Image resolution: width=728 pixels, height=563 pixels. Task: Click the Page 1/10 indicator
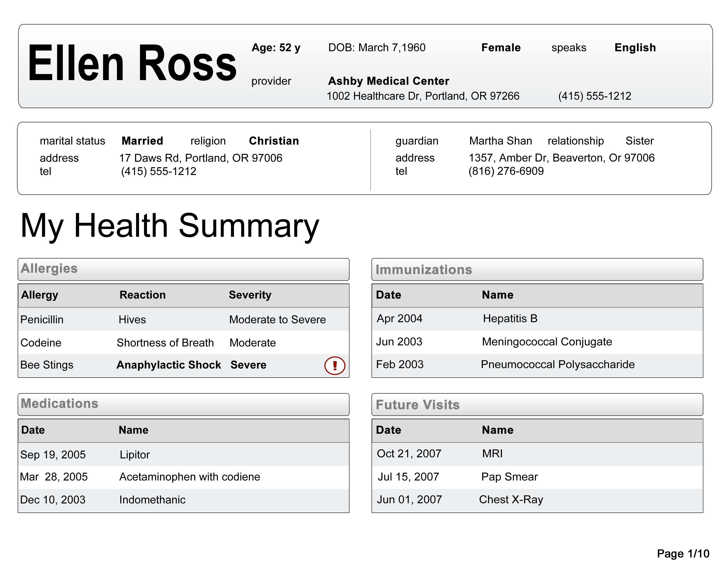(x=683, y=554)
